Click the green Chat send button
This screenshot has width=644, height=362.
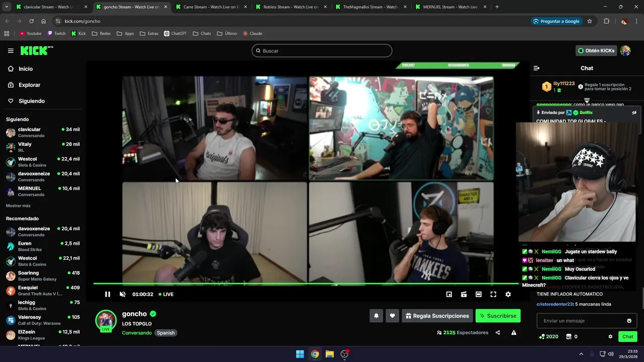click(628, 336)
